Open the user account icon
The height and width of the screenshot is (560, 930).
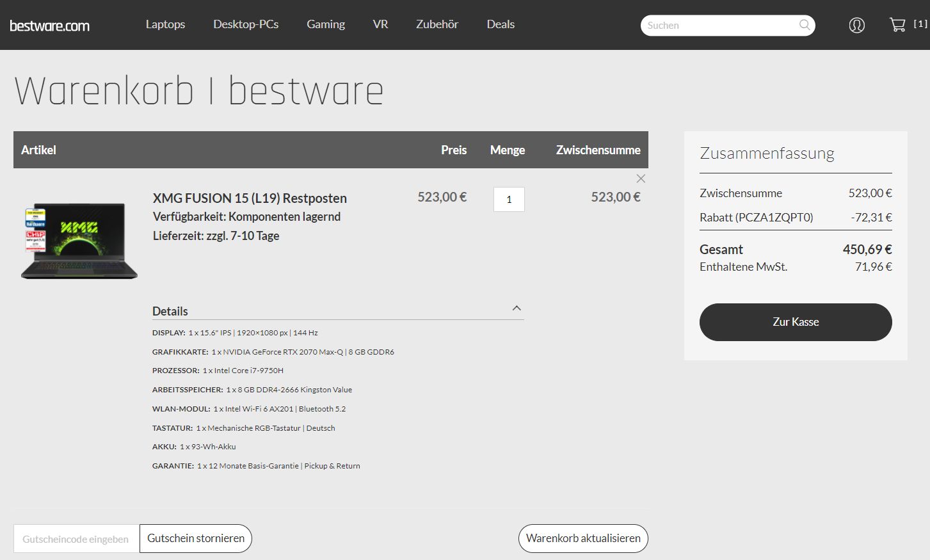click(x=856, y=25)
